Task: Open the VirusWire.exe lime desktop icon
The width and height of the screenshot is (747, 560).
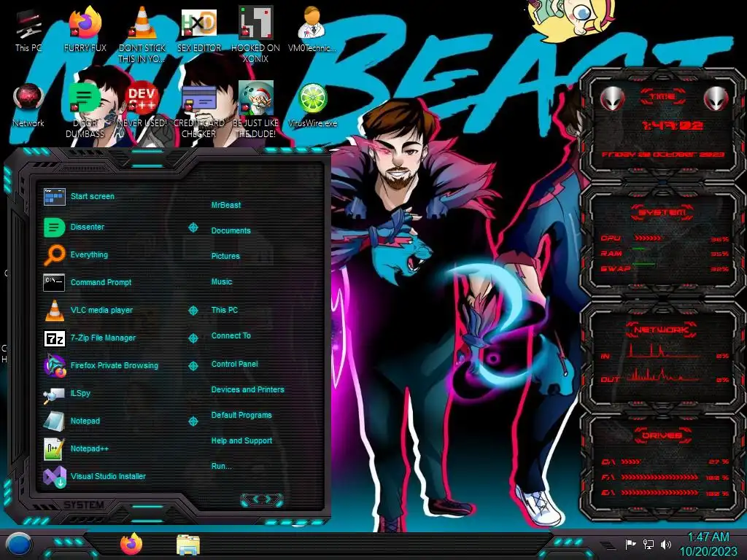Action: click(312, 106)
